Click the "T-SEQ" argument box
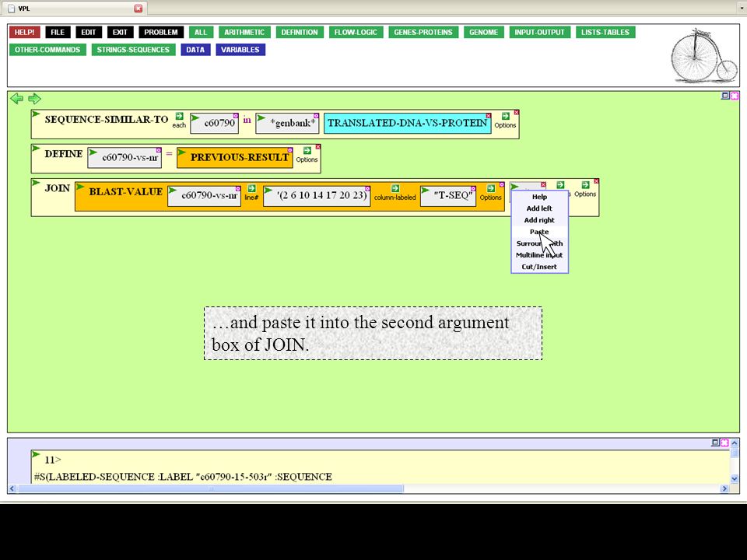This screenshot has width=747, height=560. [x=448, y=196]
